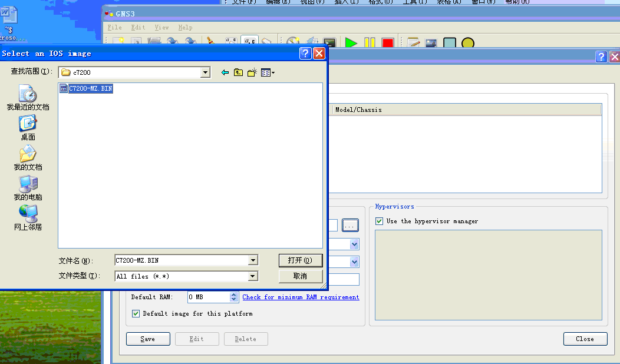Click the clear topology broom icon
The width and height of the screenshot is (620, 364).
[x=210, y=41]
